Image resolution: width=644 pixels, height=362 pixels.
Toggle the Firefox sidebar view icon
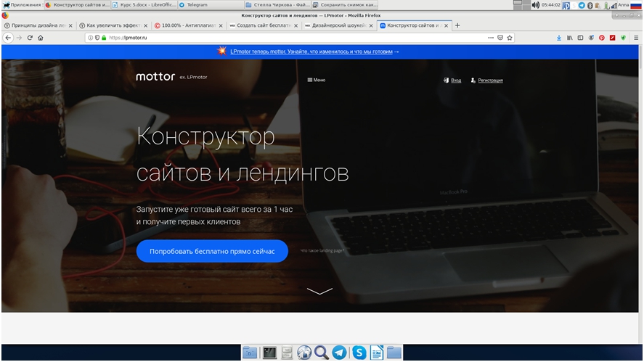[x=580, y=37]
